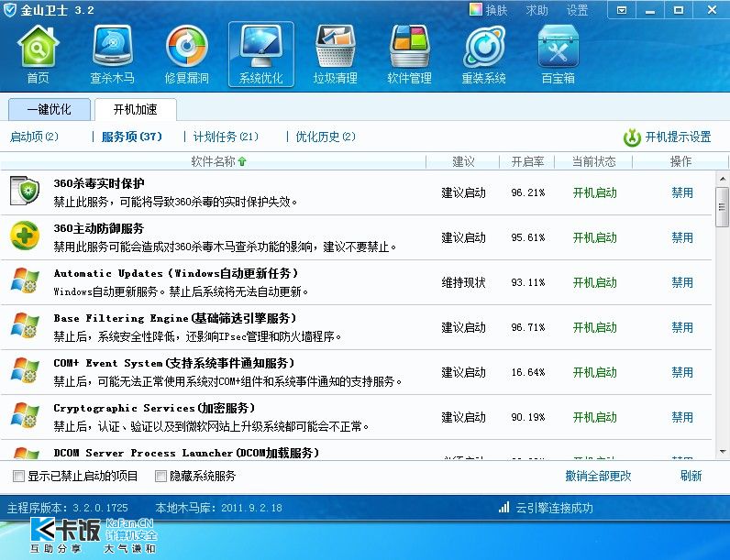Viewport: 730px width, 560px height.
Task: Sort by 操作 column header
Action: coord(680,161)
